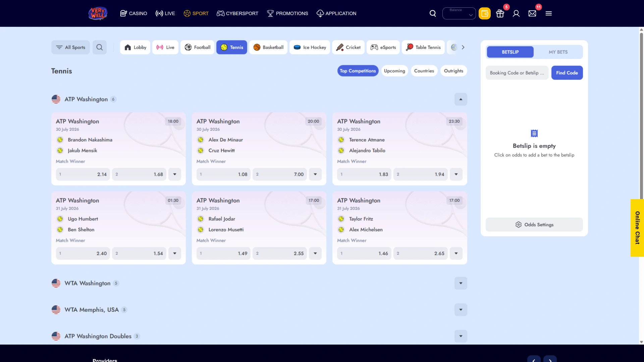Open the yellow wallet deposit icon
The image size is (644, 362).
(x=484, y=13)
